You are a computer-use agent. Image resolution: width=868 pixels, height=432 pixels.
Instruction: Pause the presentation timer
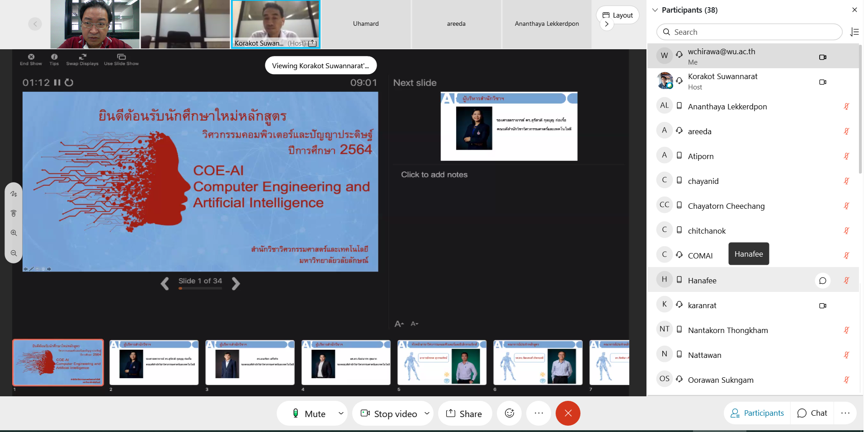click(x=57, y=83)
